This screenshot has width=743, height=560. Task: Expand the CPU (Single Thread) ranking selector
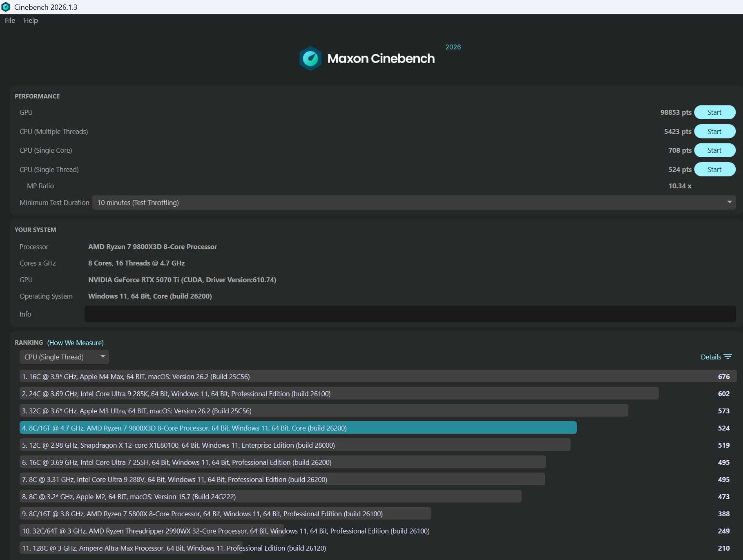point(64,357)
